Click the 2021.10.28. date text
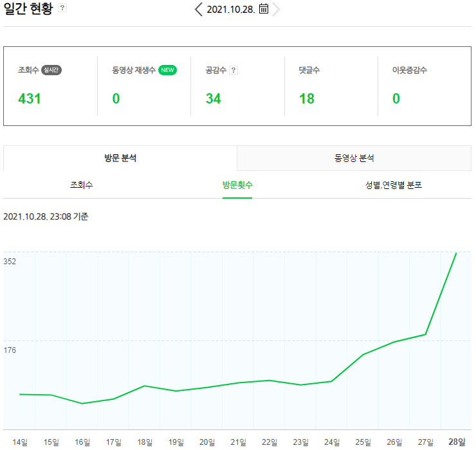476x450 pixels. pyautogui.click(x=231, y=10)
